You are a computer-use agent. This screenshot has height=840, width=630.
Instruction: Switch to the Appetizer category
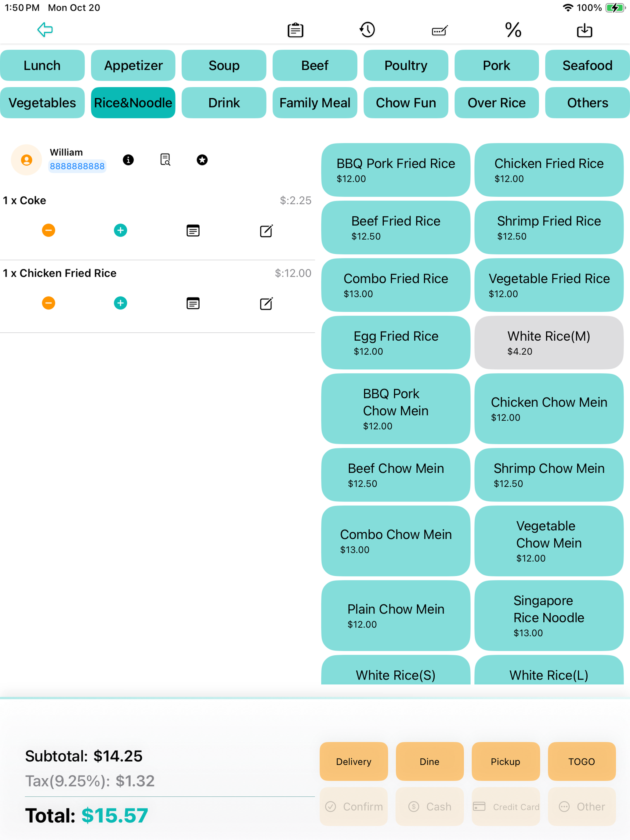click(133, 65)
